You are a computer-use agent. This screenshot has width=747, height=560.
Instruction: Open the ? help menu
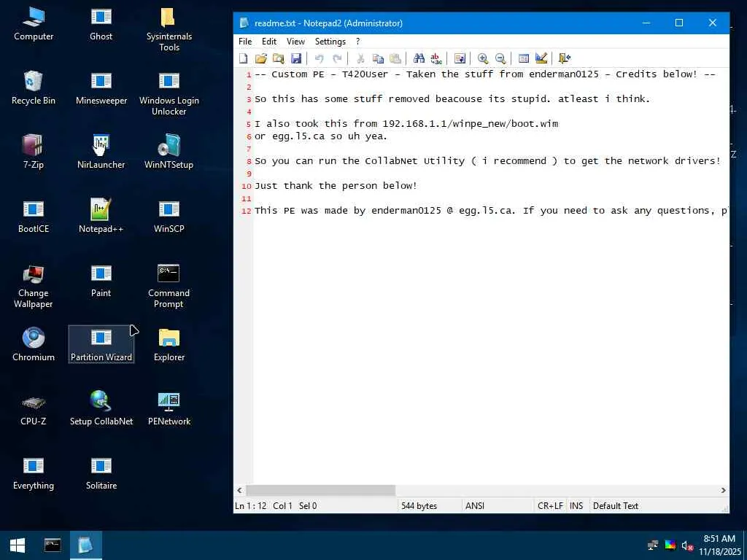[x=357, y=42]
